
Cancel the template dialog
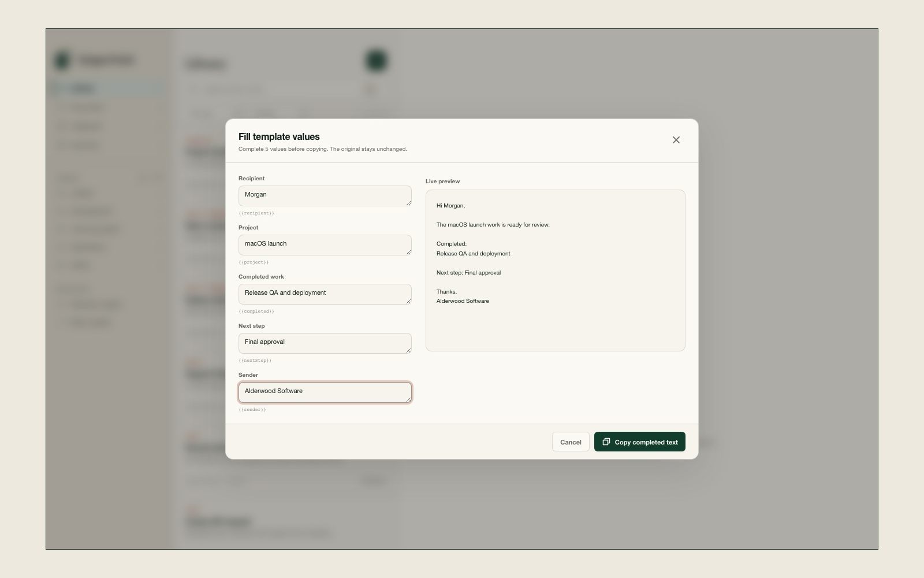[571, 442]
